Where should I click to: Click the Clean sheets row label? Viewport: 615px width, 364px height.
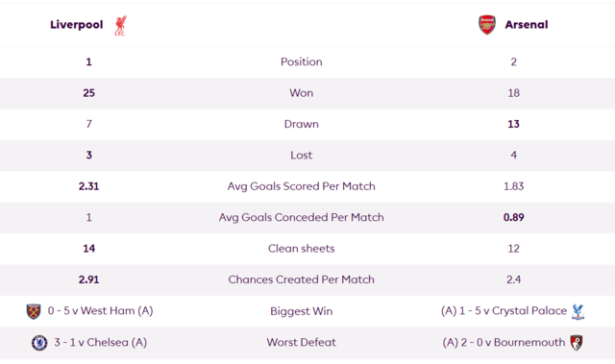point(301,249)
